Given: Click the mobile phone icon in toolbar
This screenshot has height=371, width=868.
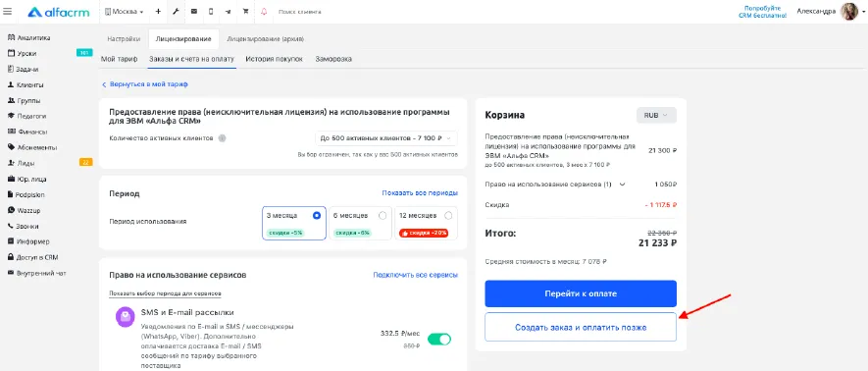Looking at the screenshot, I should coord(211,12).
